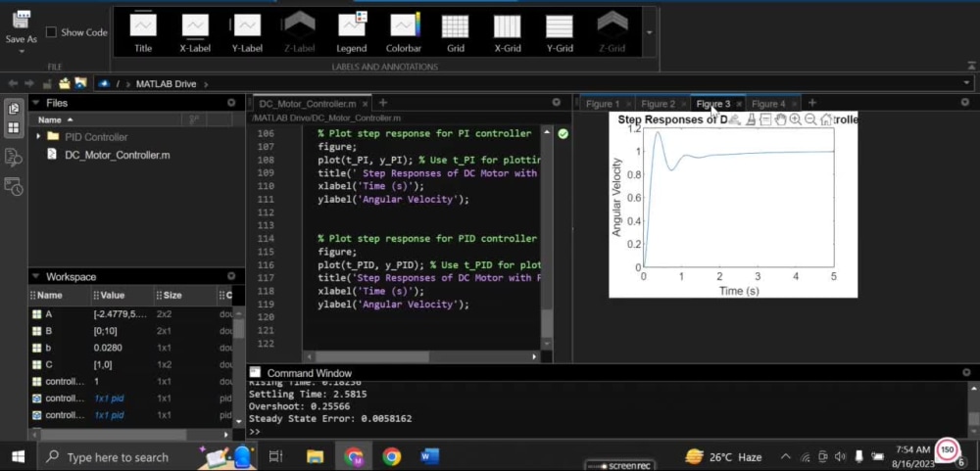
Task: Open the editor panel actions menu
Action: [x=557, y=103]
